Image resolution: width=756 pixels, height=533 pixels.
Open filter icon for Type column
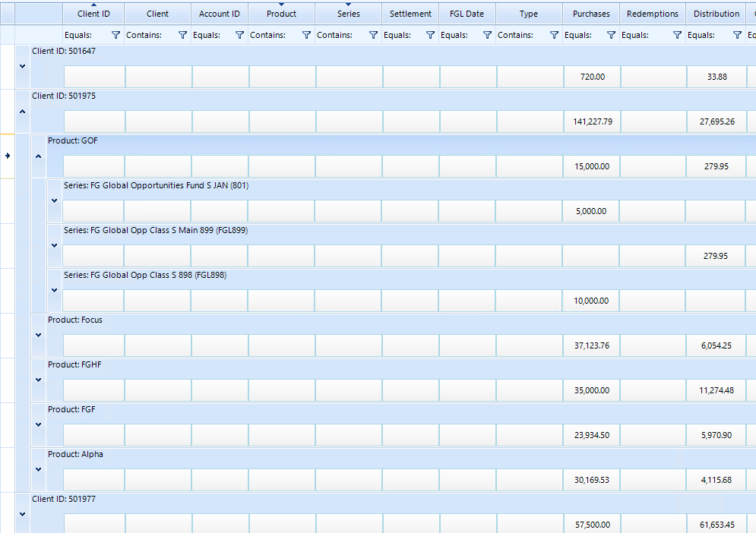pyautogui.click(x=554, y=35)
